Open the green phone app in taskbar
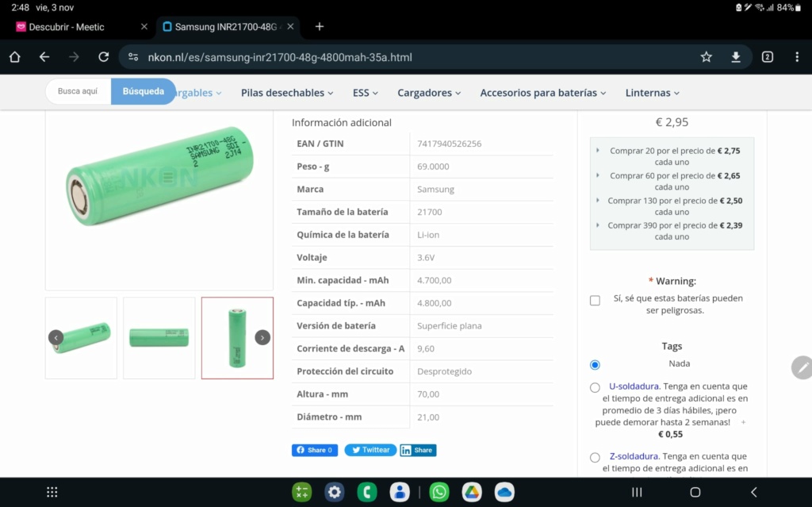 click(367, 492)
